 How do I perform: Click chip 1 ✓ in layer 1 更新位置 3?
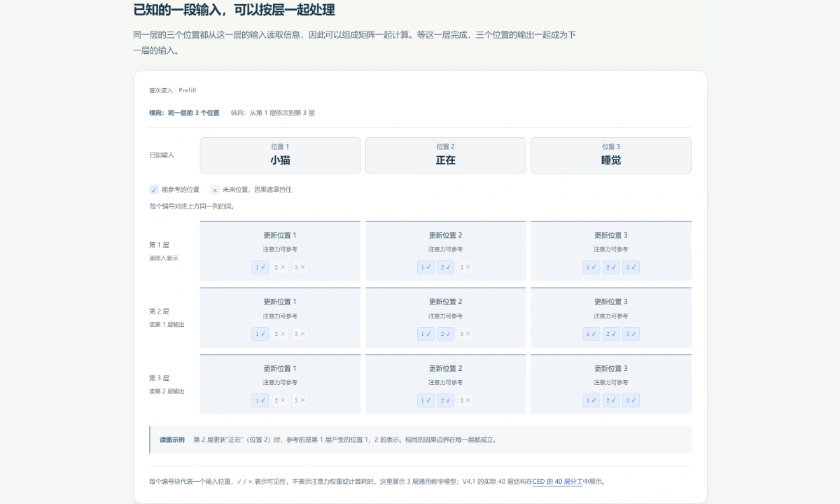pos(591,267)
